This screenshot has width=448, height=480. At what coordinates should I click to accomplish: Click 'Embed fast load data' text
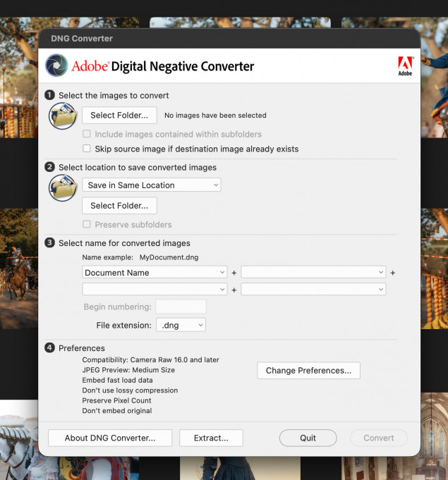coord(117,380)
